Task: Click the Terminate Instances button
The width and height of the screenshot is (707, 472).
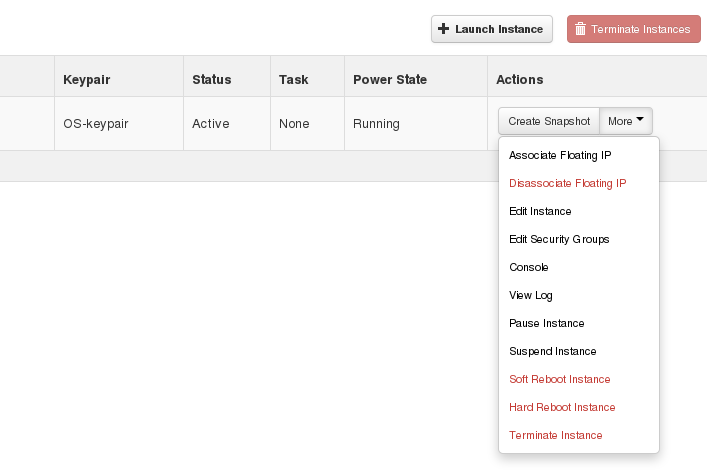Action: pos(632,29)
